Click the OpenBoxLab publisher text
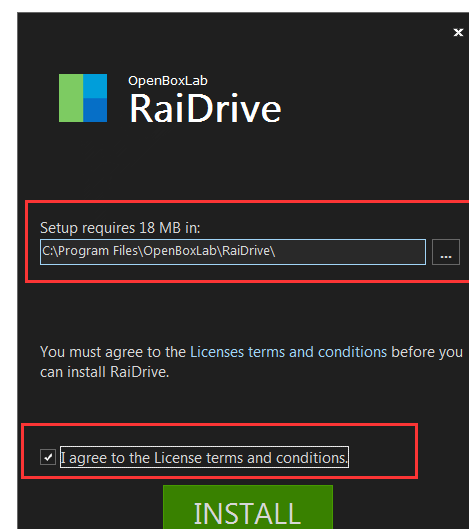 click(x=168, y=81)
